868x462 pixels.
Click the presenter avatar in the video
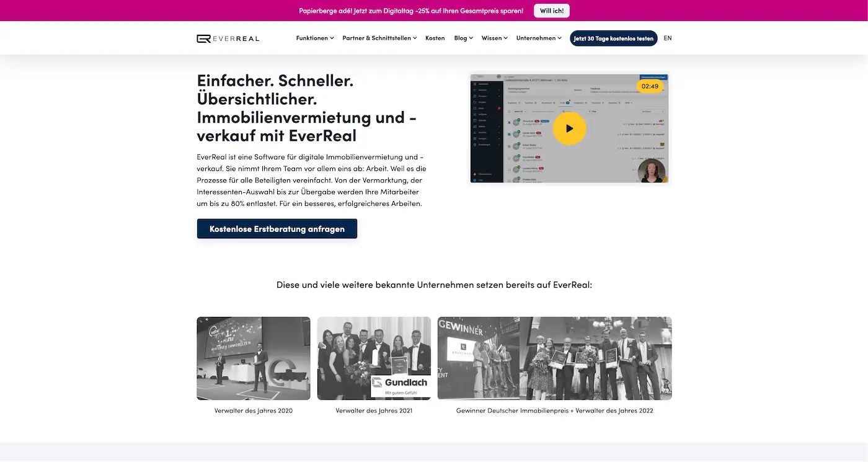[652, 171]
